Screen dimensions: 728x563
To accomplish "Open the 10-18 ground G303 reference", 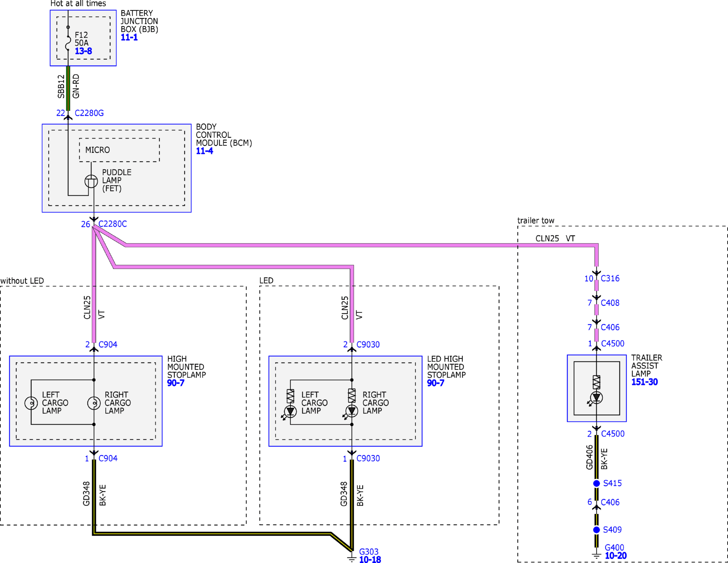I will coord(370,559).
